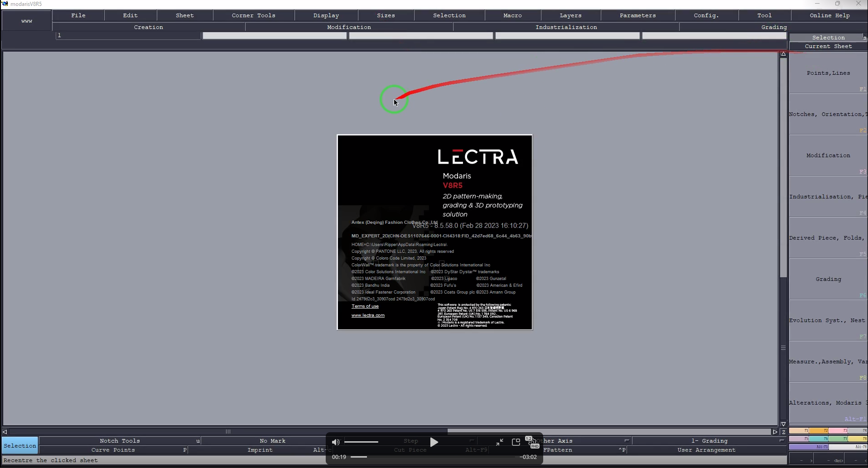Click the vertical scrollbar up arrow

click(783, 54)
